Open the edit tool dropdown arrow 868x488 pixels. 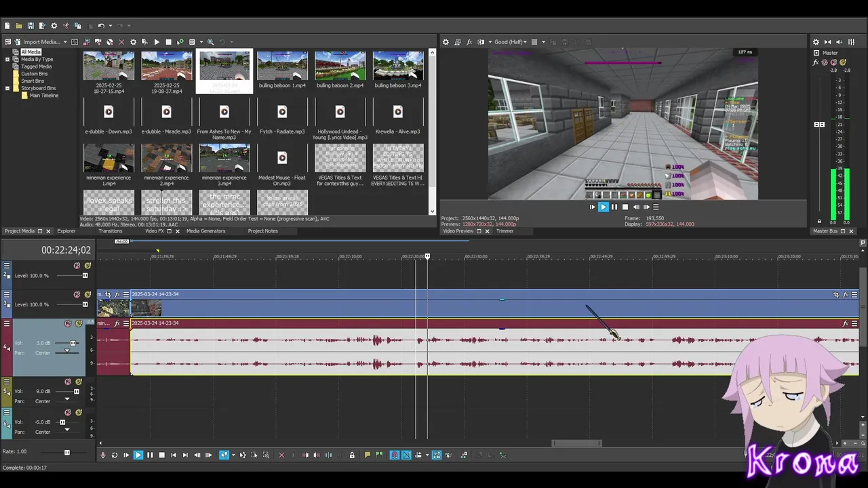tap(233, 455)
